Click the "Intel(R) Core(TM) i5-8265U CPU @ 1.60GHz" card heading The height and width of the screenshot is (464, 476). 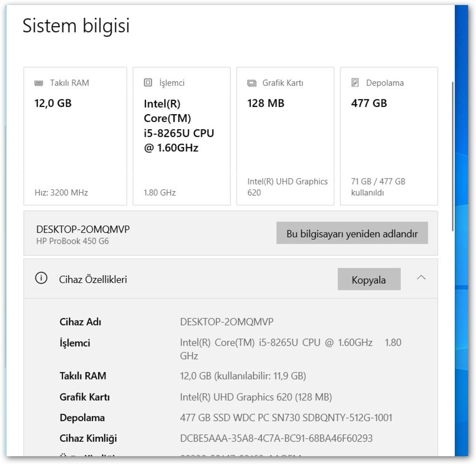pyautogui.click(x=179, y=125)
